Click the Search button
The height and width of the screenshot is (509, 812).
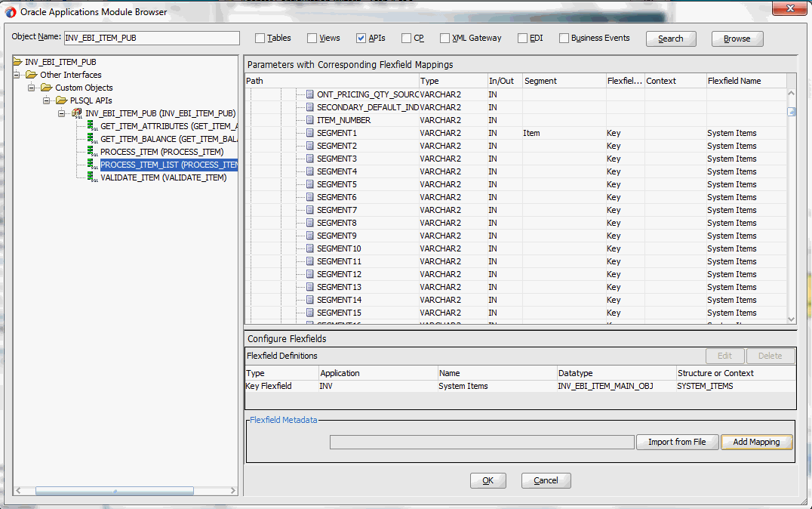[671, 39]
